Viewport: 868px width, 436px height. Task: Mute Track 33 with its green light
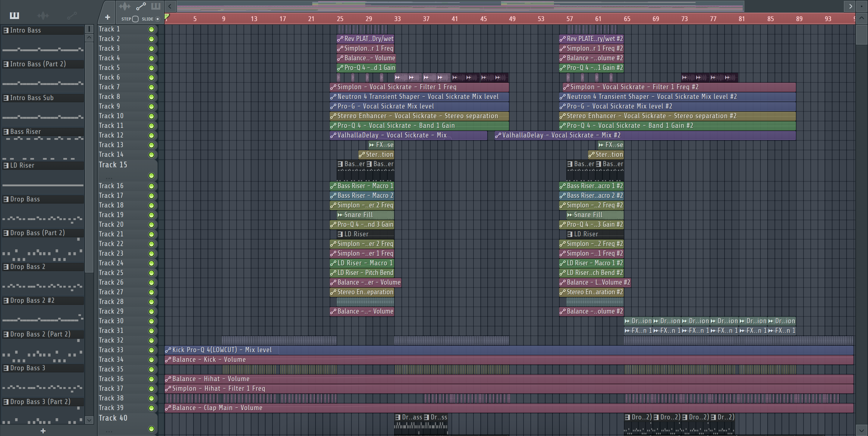(x=152, y=350)
